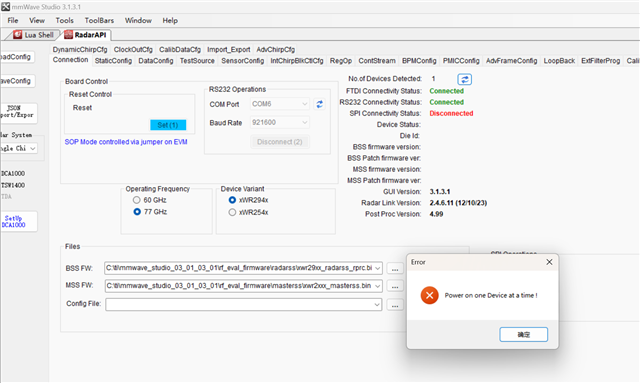
Task: Open the RegOp tab
Action: click(341, 61)
